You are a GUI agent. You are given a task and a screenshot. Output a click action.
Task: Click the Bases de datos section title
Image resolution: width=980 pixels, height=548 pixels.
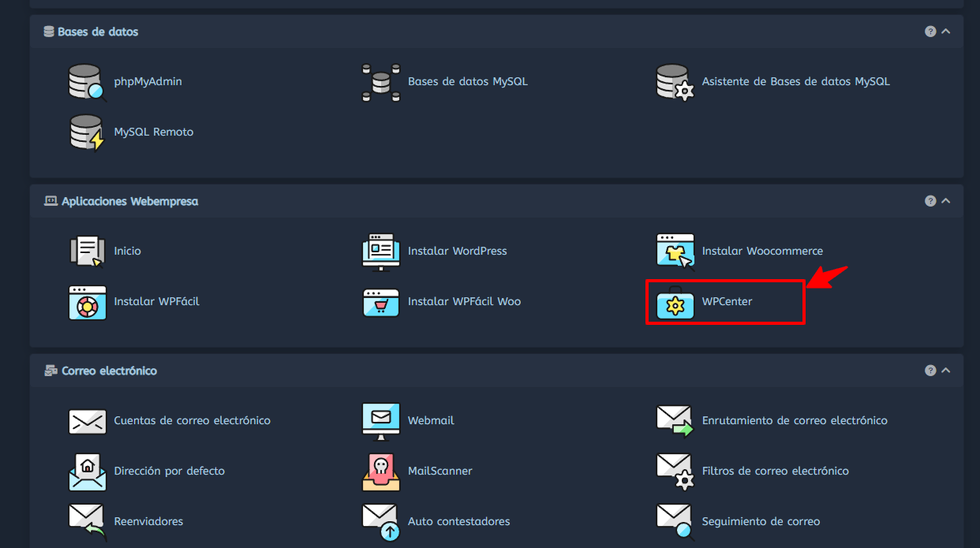pyautogui.click(x=98, y=32)
